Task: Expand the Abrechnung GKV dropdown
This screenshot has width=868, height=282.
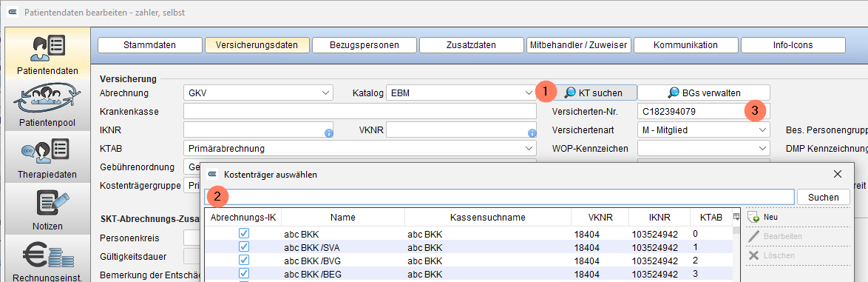Action: [258, 93]
